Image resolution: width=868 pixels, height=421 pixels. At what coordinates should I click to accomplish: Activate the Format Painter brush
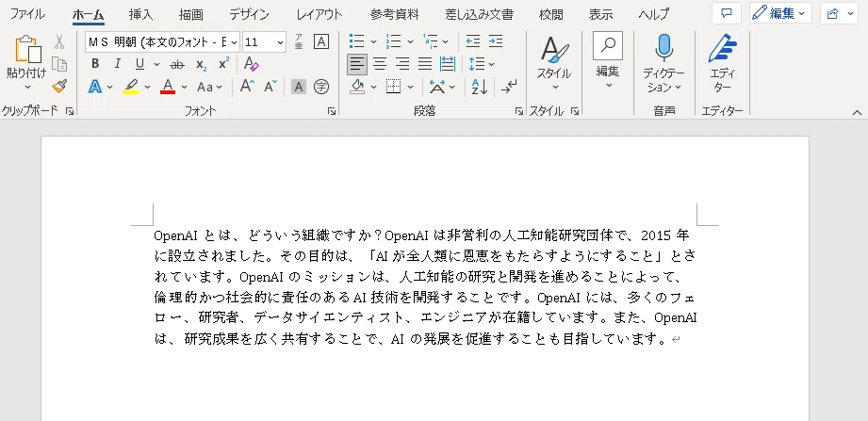click(x=59, y=86)
